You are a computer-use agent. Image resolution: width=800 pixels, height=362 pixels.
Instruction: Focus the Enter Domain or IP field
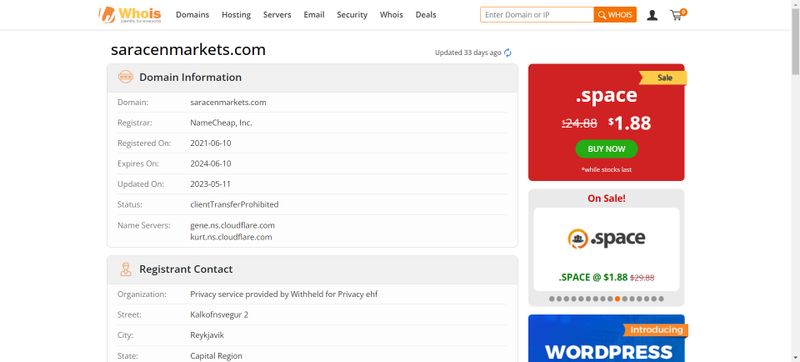point(537,15)
